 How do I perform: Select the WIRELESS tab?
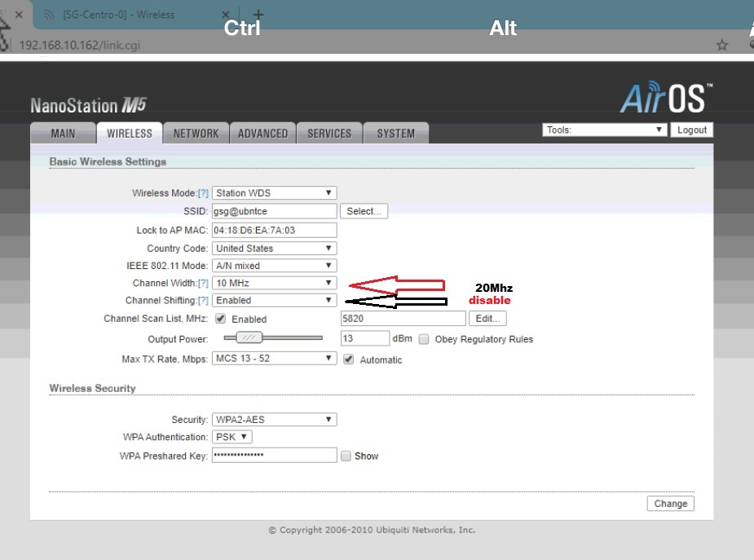click(x=130, y=133)
